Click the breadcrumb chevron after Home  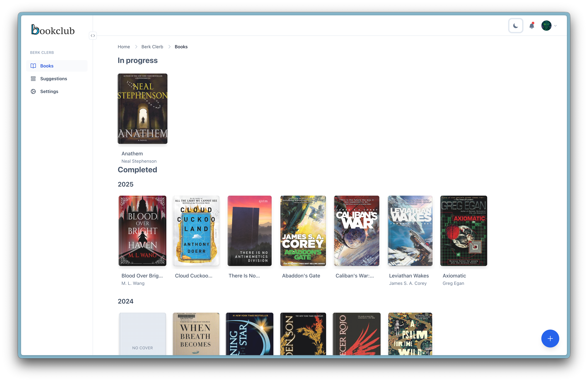click(x=136, y=47)
